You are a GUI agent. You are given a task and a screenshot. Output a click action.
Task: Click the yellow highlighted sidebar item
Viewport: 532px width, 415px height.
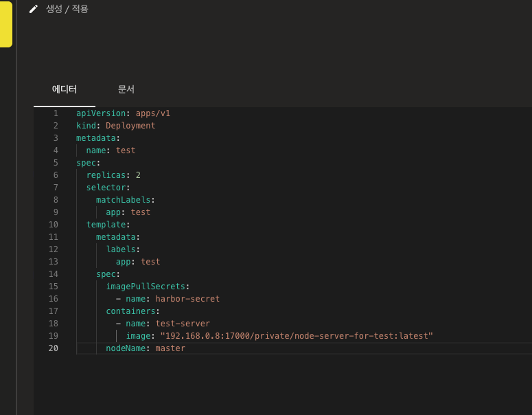[5, 24]
